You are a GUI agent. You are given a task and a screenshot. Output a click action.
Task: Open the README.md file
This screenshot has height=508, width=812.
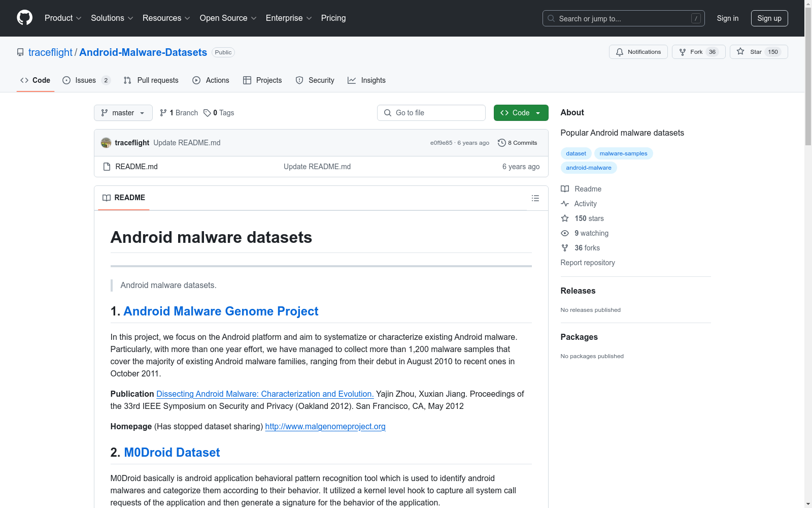click(x=137, y=167)
